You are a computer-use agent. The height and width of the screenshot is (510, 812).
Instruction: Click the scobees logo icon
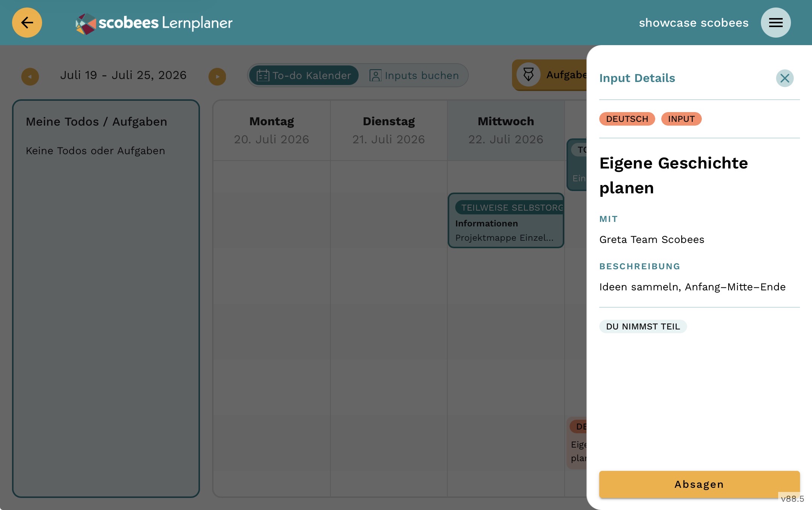tap(86, 23)
